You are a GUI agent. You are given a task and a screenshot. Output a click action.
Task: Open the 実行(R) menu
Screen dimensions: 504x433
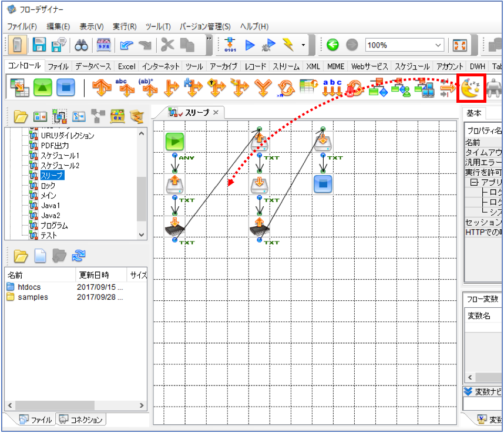pyautogui.click(x=125, y=26)
